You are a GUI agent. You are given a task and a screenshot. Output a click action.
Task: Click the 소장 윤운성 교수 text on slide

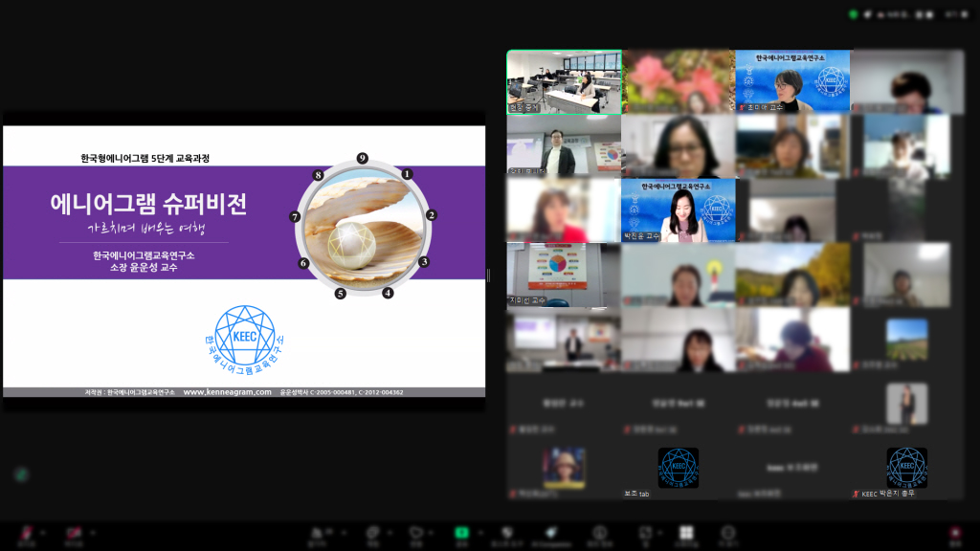(x=144, y=268)
